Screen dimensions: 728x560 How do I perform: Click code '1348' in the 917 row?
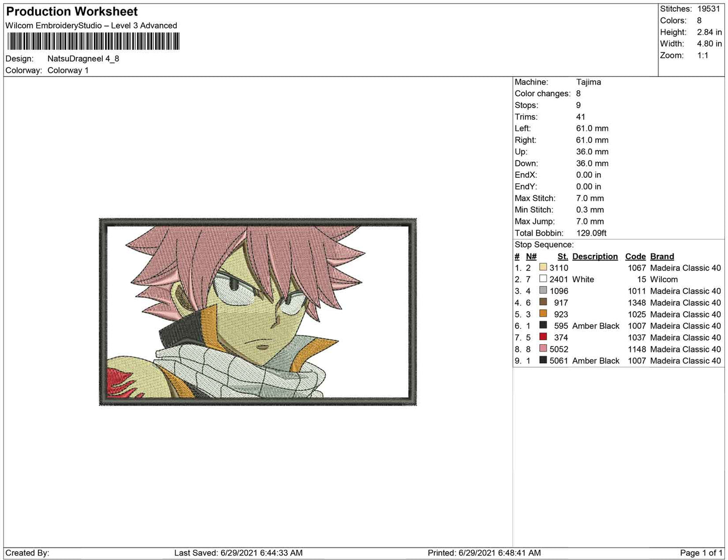[x=637, y=303]
